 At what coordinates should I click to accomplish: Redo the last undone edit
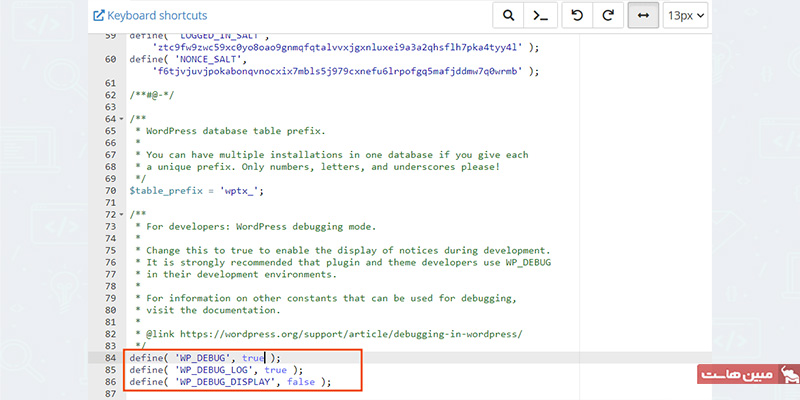(x=607, y=16)
